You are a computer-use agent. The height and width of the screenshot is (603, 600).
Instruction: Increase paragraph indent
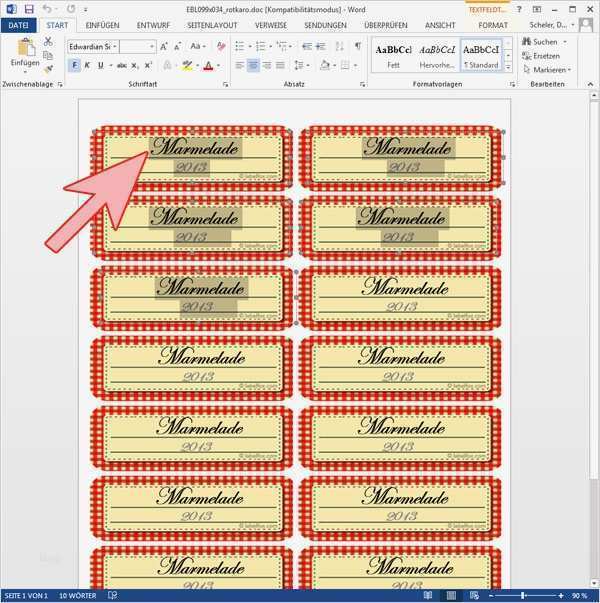point(320,47)
